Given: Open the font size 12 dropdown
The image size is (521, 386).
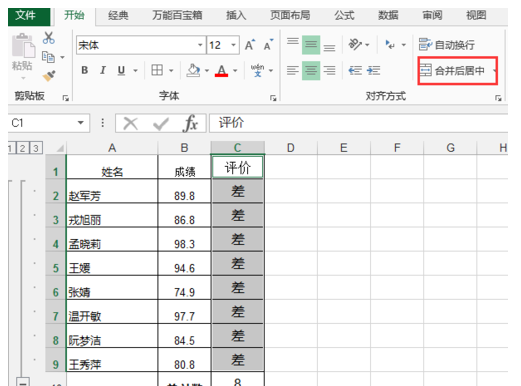Looking at the screenshot, I should click(x=233, y=45).
